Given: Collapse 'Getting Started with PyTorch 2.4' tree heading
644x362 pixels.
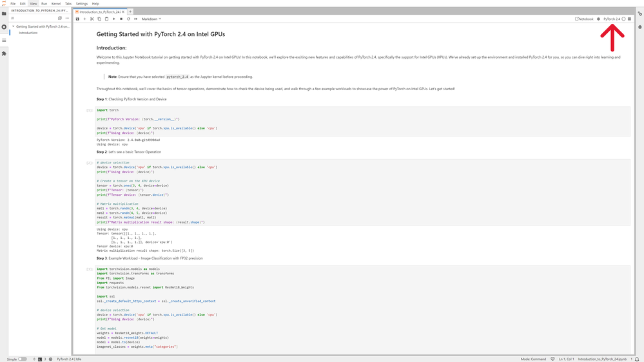Looking at the screenshot, I should 13,26.
